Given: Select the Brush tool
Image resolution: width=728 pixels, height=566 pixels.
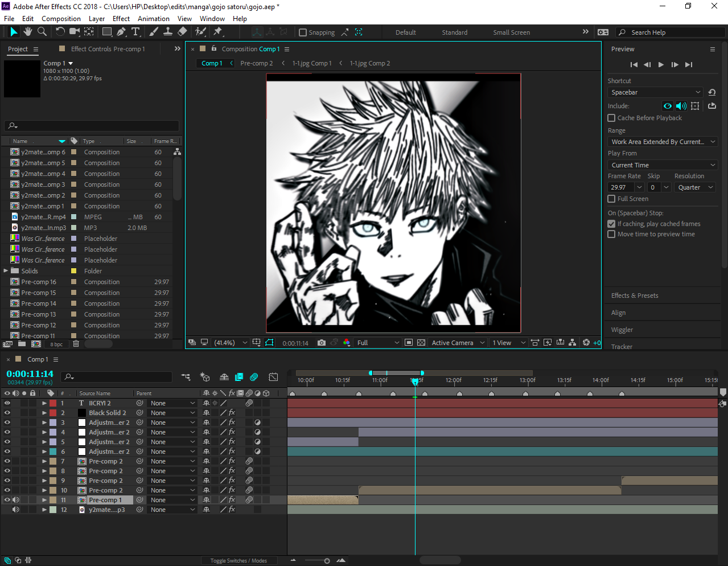Looking at the screenshot, I should (154, 32).
